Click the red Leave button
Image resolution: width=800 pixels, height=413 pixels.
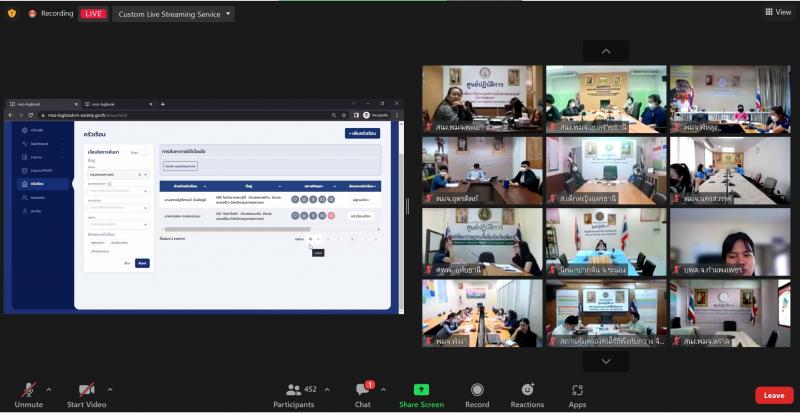774,395
